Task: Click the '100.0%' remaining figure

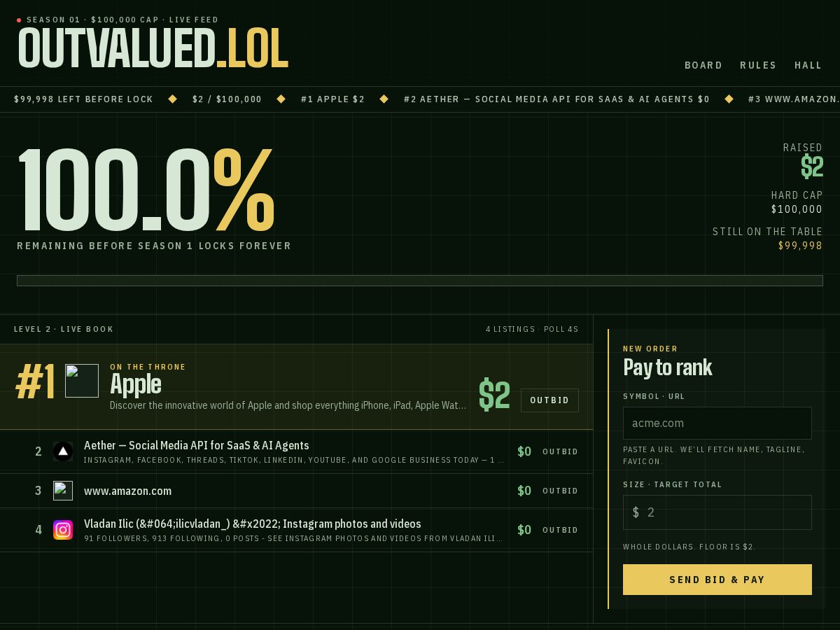Action: (x=146, y=190)
